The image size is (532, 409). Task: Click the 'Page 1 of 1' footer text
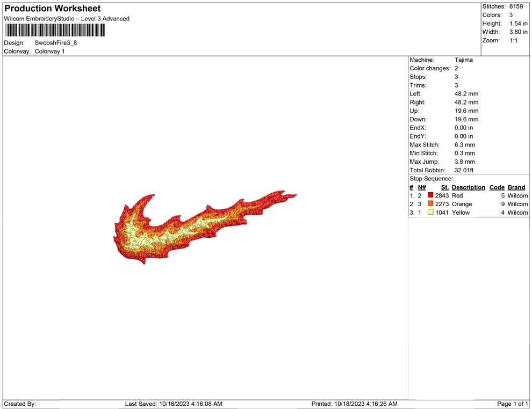click(x=512, y=404)
